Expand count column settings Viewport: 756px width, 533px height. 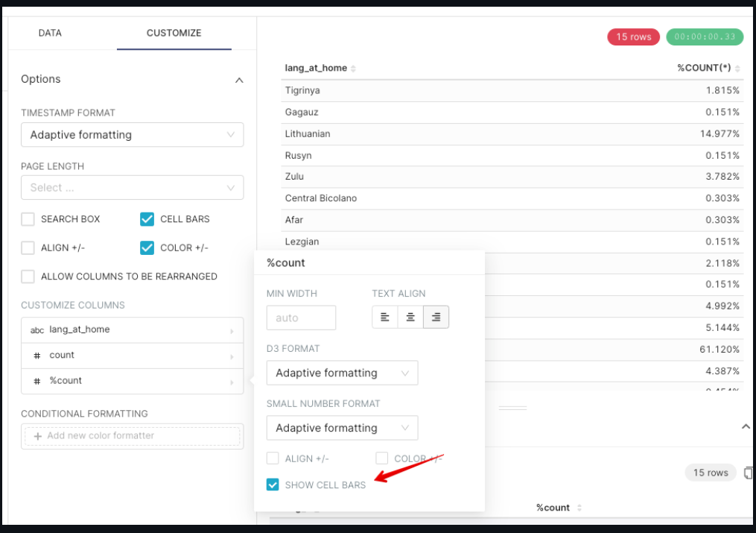(x=132, y=356)
